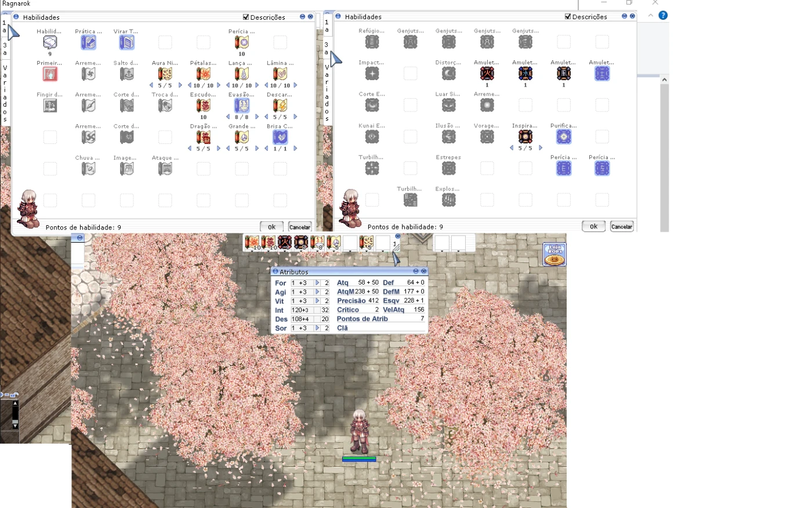
Task: Select the Lâmina... skill icon
Action: point(280,74)
